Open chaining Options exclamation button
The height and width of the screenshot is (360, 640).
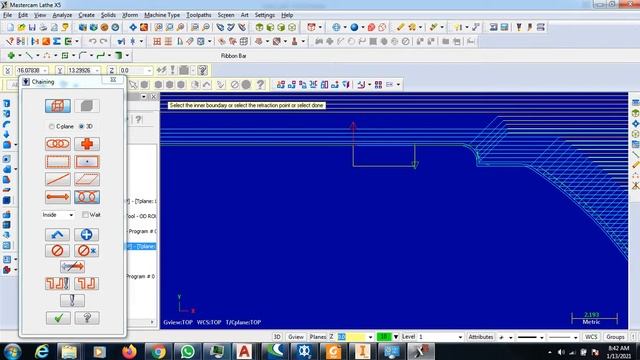(72, 300)
